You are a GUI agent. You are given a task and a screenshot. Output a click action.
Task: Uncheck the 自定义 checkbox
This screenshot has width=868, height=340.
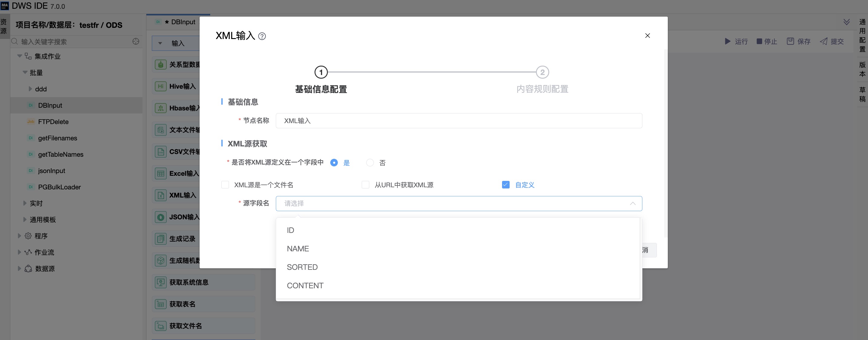click(x=505, y=185)
